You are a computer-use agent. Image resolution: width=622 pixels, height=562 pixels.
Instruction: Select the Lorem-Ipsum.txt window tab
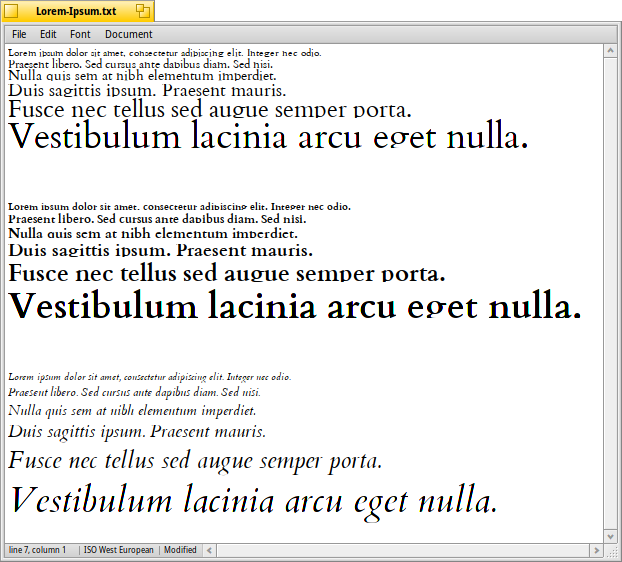[x=76, y=11]
